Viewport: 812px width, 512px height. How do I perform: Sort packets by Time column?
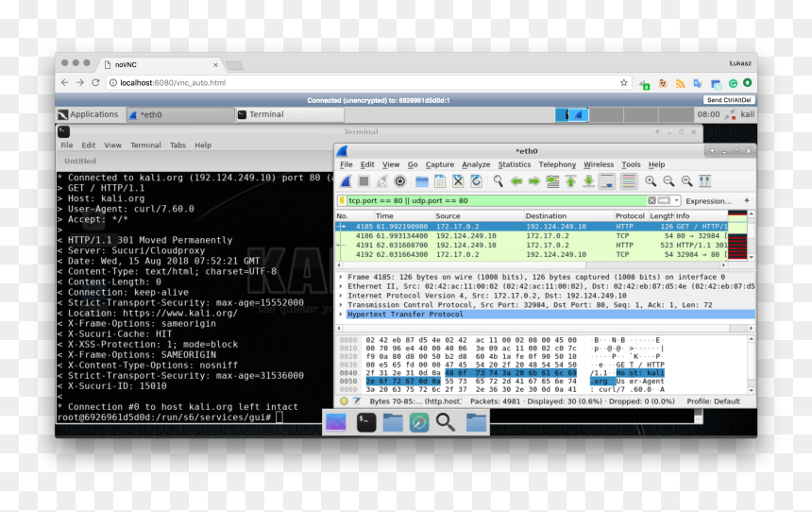click(404, 216)
